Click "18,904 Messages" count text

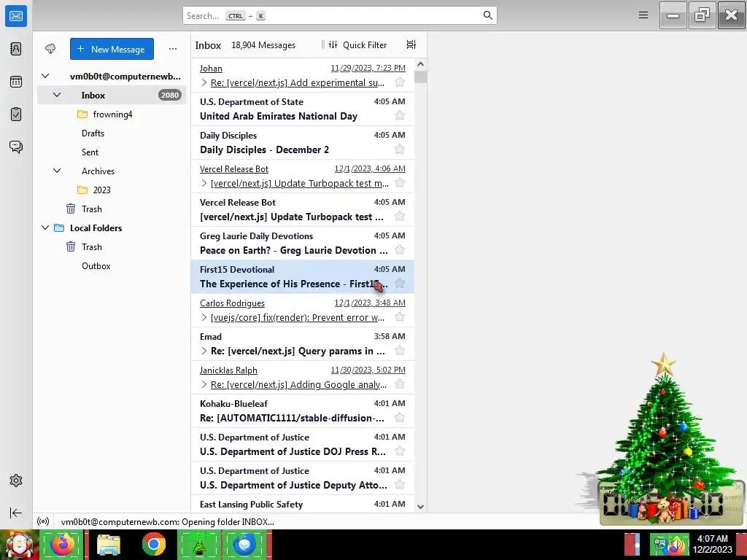[x=263, y=44]
